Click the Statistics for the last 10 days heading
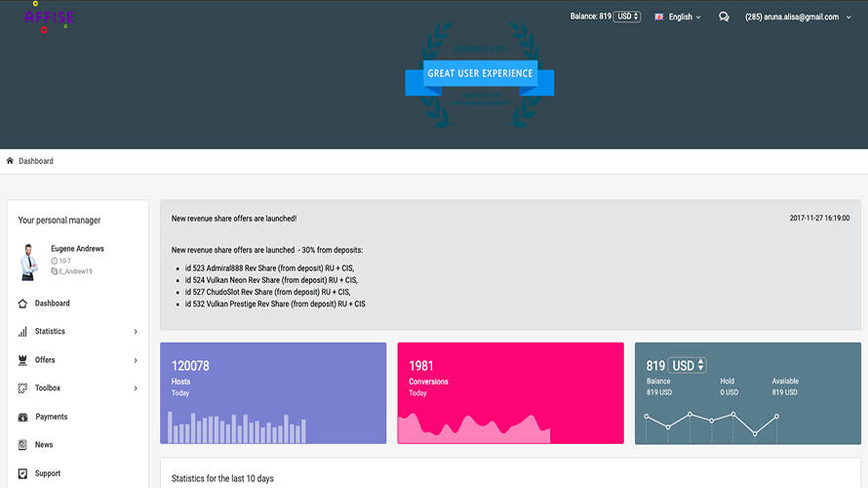This screenshot has width=868, height=488. pyautogui.click(x=222, y=478)
